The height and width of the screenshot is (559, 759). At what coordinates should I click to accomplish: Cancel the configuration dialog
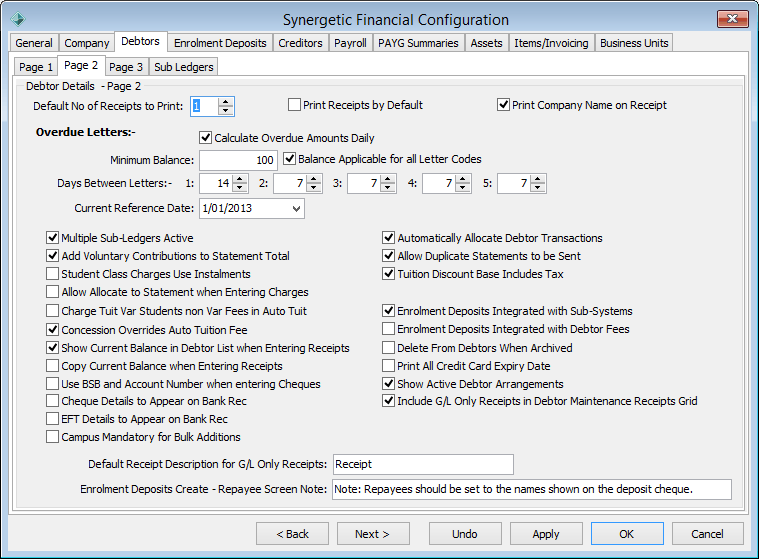point(708,533)
